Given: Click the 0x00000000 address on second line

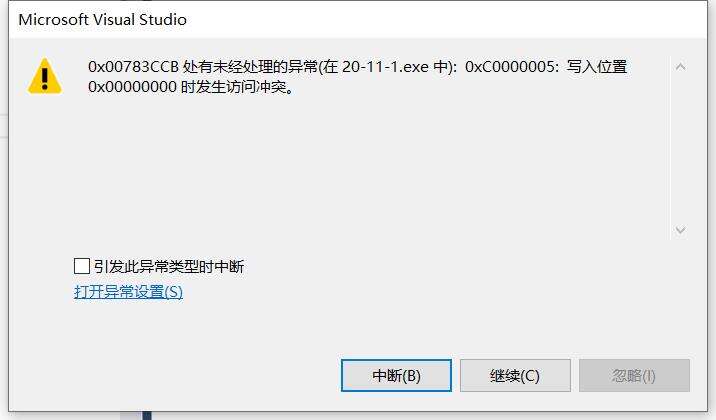Looking at the screenshot, I should pyautogui.click(x=132, y=87).
